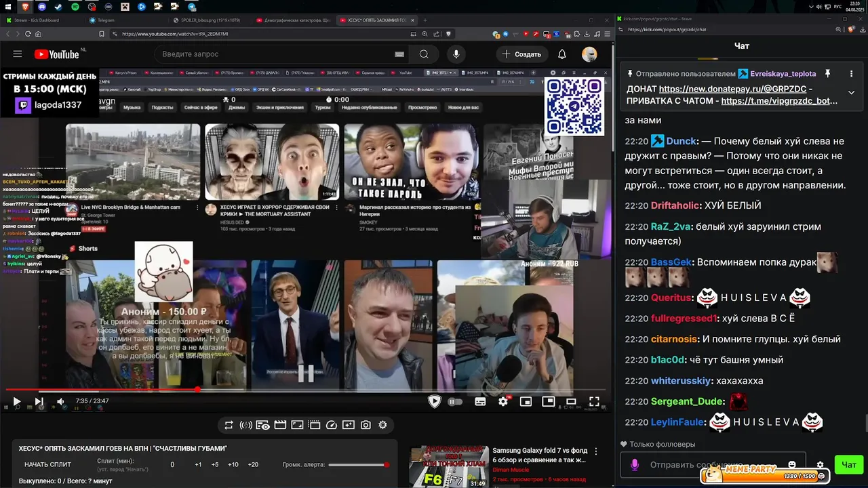
Task: Seek on the YouTube progress bar
Action: (x=305, y=390)
